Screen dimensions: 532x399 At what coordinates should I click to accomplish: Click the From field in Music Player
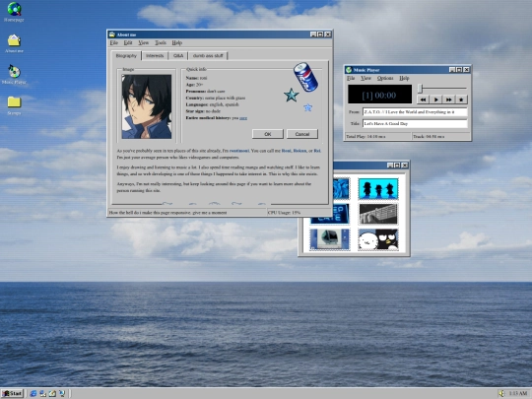pyautogui.click(x=415, y=111)
